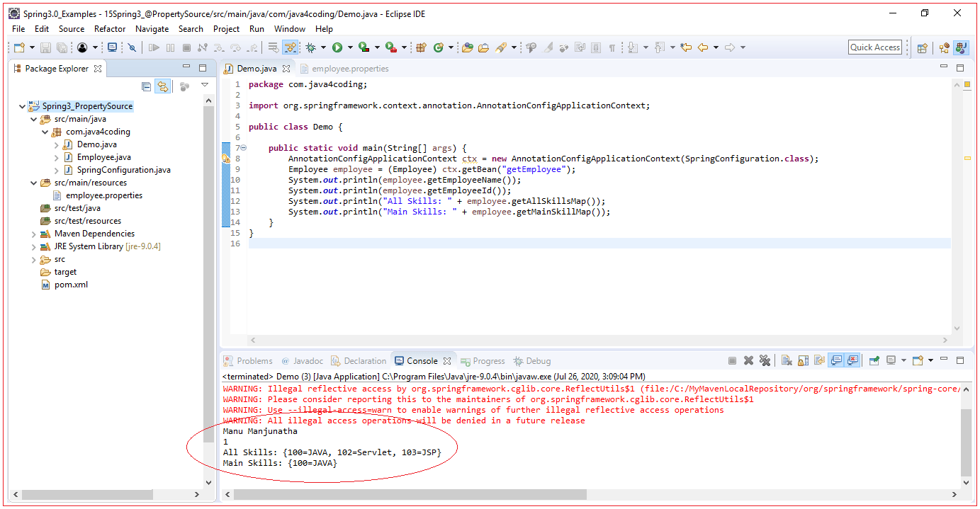Enable Scroll Lock in the Console view
980x509 pixels.
(x=803, y=360)
